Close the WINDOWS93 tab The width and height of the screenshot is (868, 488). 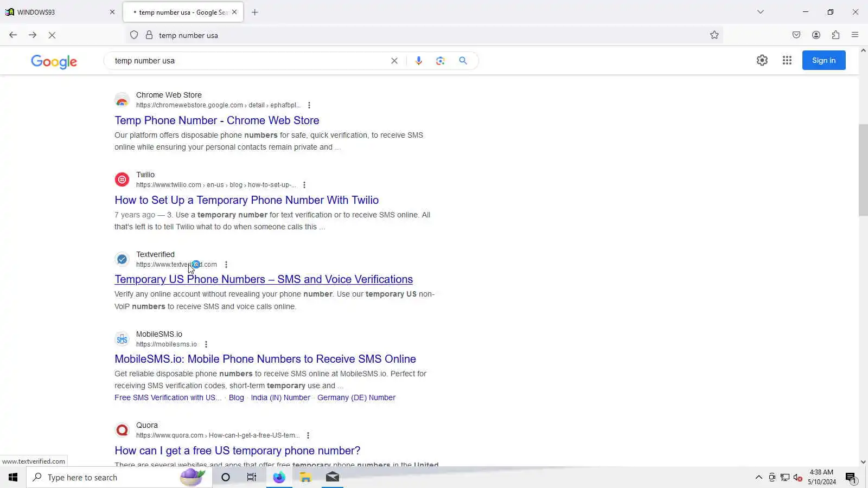pyautogui.click(x=112, y=12)
